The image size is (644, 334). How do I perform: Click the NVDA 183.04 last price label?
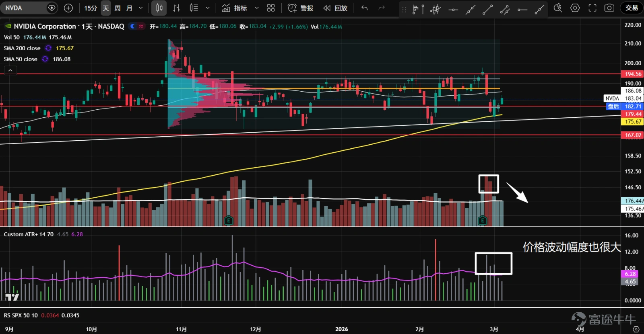point(623,98)
